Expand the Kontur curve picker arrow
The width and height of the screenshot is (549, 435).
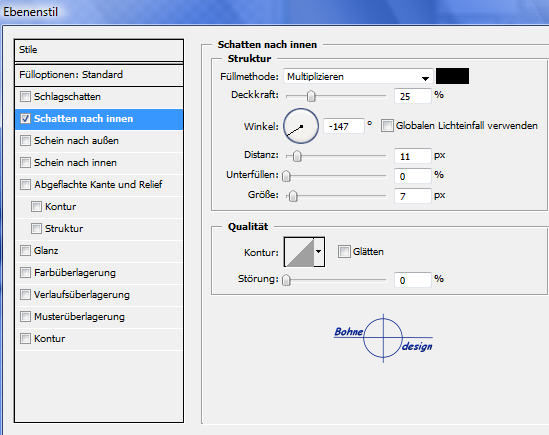pyautogui.click(x=319, y=251)
